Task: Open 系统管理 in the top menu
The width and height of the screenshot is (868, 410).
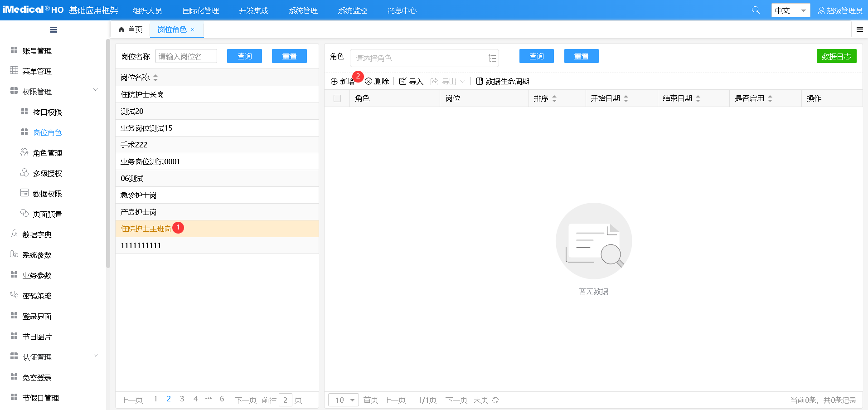Action: [x=303, y=10]
